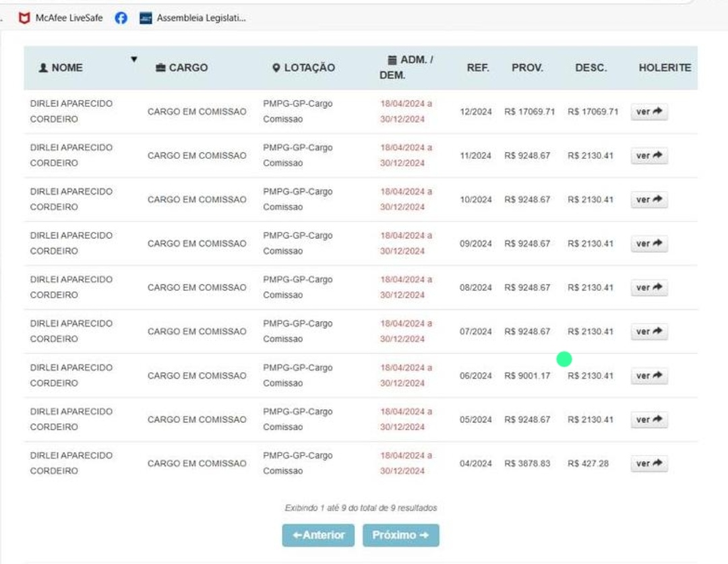Click the DESC. column header
Viewport: 728px width, 564px height.
click(590, 68)
